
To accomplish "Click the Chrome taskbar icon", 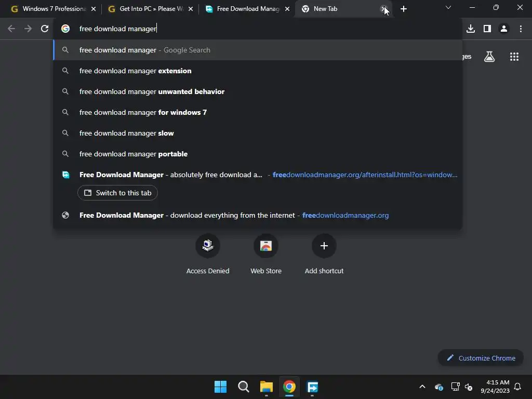I will point(289,387).
